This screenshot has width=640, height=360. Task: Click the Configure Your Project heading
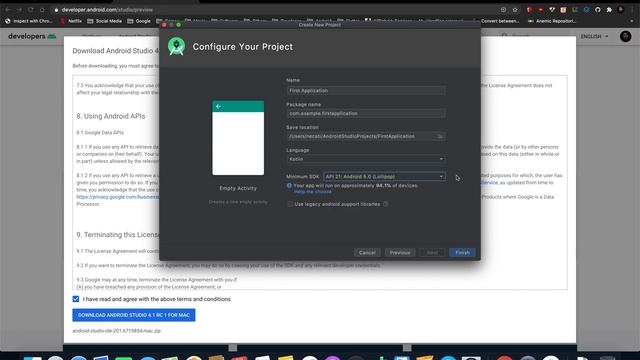243,47
